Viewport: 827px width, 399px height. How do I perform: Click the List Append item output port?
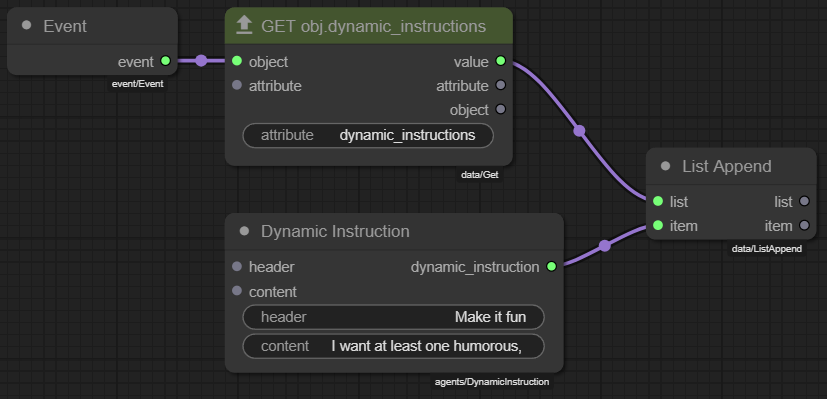[804, 226]
